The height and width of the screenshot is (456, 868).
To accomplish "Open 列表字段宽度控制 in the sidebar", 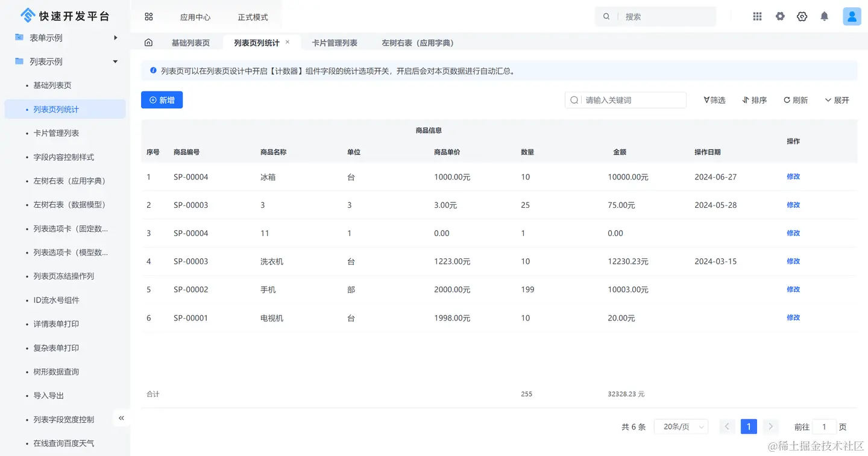I will pos(64,419).
